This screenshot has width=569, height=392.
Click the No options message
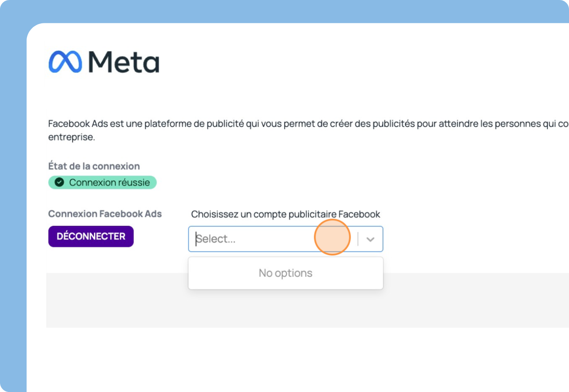[x=286, y=273]
